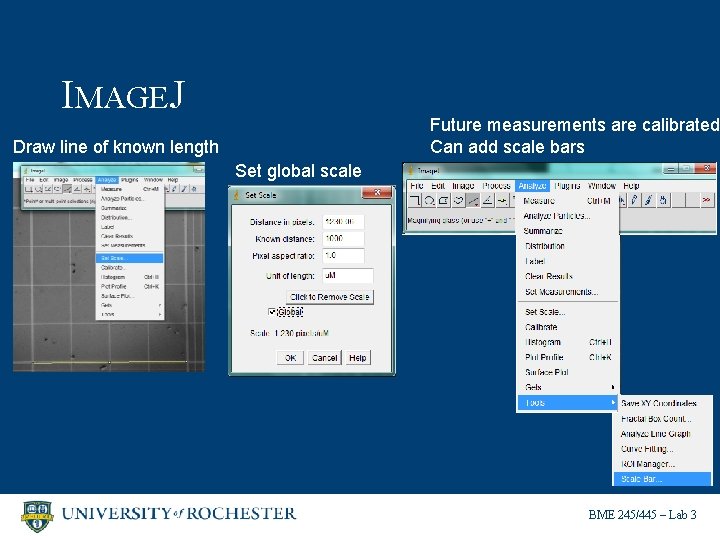Choose Surface Plot in large Analyze menu
720x540 pixels.
(x=568, y=372)
